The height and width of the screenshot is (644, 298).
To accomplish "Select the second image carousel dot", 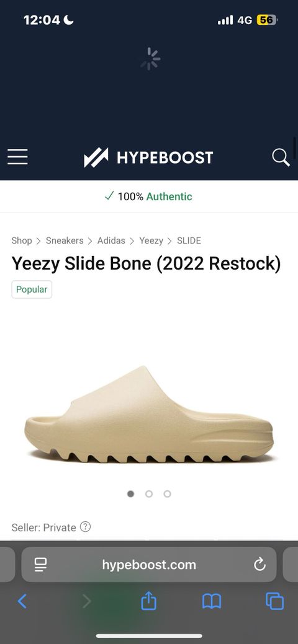I will pyautogui.click(x=149, y=493).
